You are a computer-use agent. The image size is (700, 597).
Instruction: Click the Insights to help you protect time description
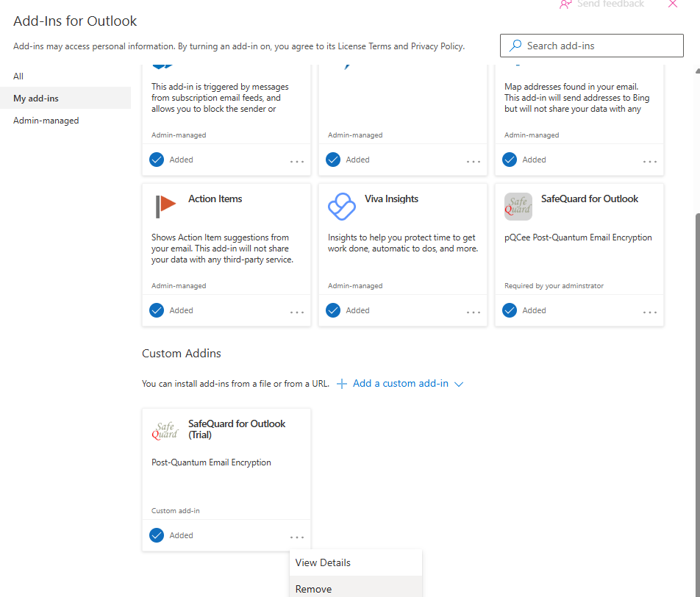403,243
